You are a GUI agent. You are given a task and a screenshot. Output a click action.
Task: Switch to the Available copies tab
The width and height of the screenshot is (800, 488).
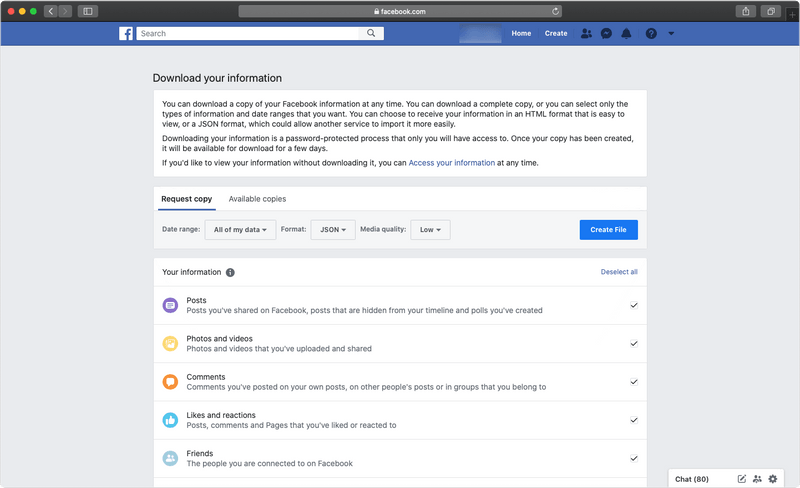tap(257, 199)
